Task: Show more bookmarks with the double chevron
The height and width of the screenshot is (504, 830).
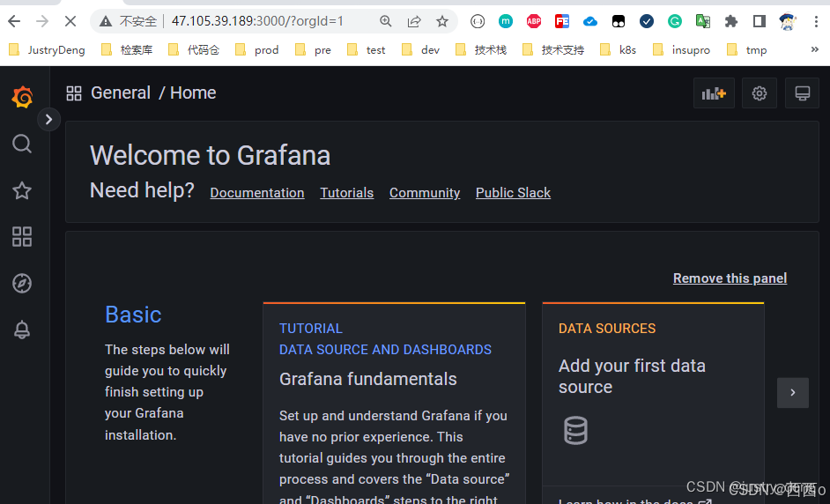Action: pyautogui.click(x=815, y=49)
